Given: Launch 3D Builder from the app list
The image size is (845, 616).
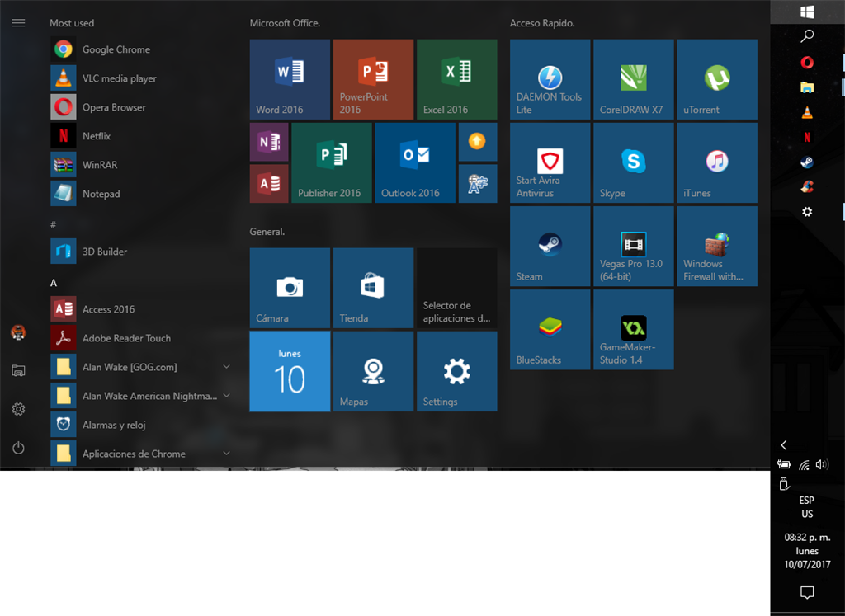Looking at the screenshot, I should tap(140, 252).
